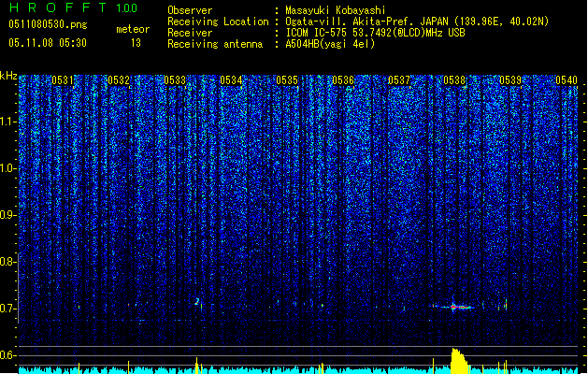Viewport: 588px width, 374px height.
Task: Click the 0533 time marker
Action: click(175, 80)
